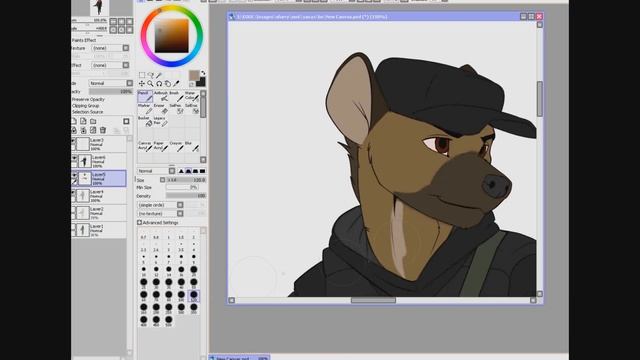Viewport: 640px width, 360px height.
Task: Toggle visibility of Layer3
Action: [73, 141]
